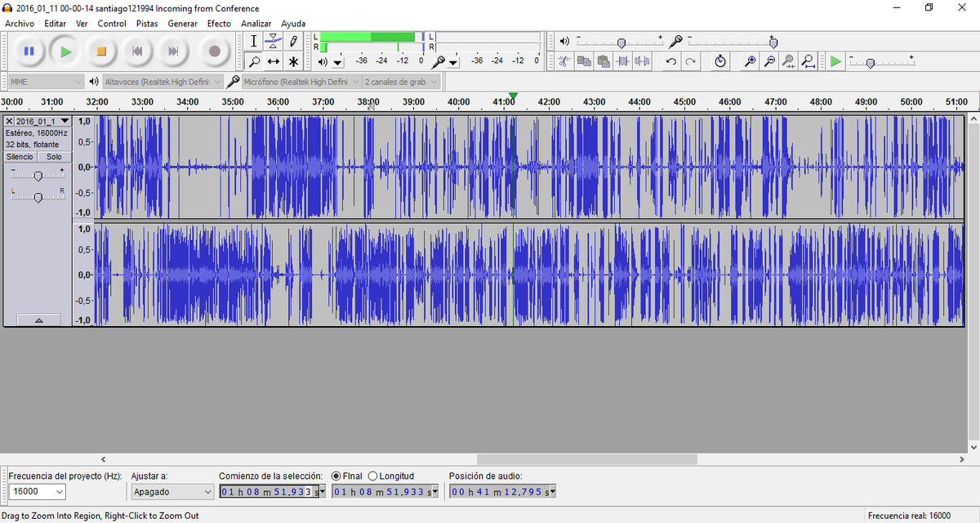The image size is (980, 523).
Task: Open the 'Ajustar a' Apagado dropdown
Action: 172,492
